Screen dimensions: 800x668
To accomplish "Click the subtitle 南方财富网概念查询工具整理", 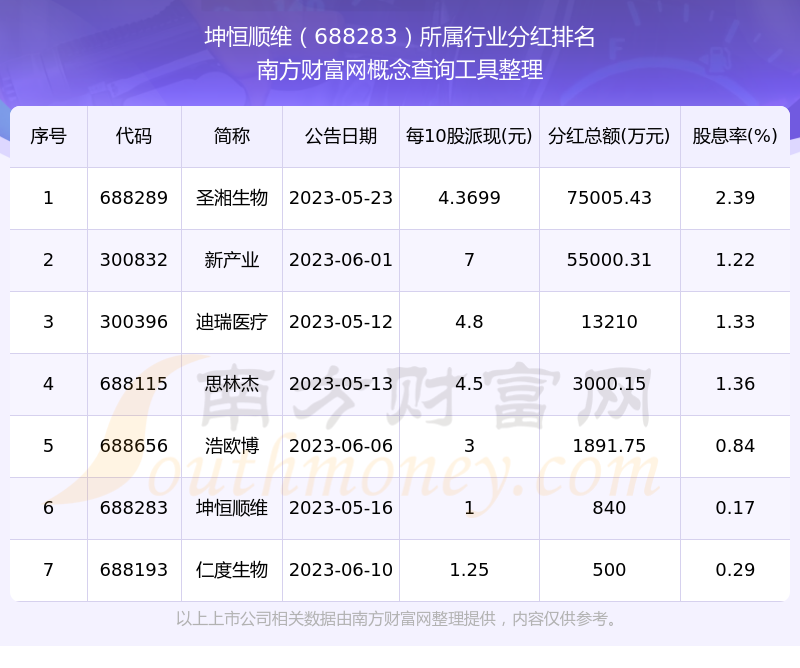I will click(399, 70).
